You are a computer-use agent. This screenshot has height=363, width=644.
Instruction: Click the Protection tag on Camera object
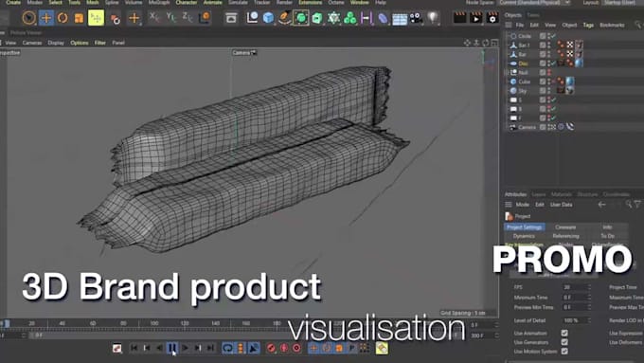[x=561, y=127]
